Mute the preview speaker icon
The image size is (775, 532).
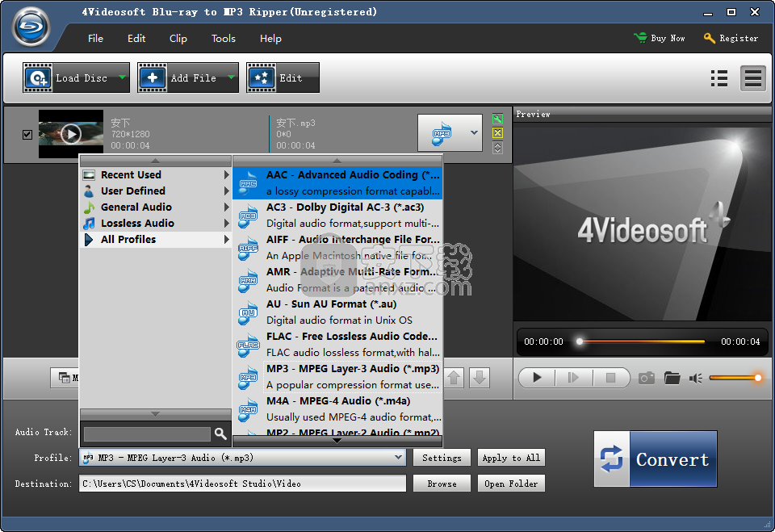pos(696,379)
